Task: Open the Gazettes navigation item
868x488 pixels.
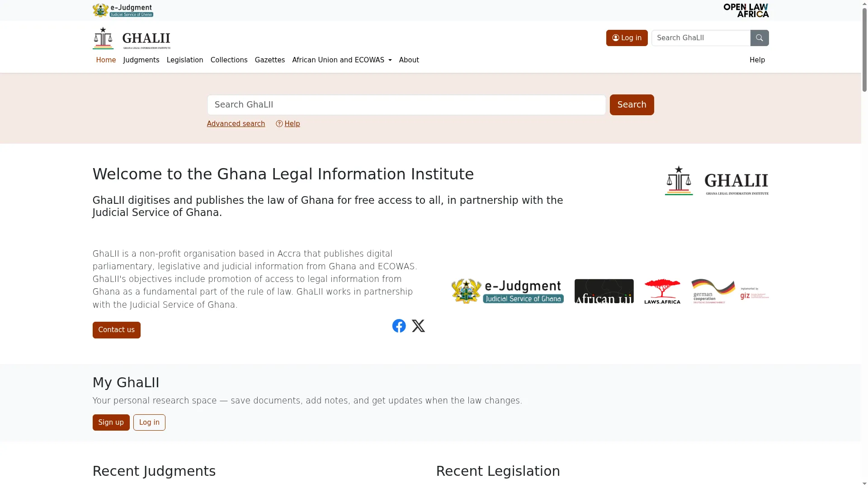Action: click(270, 60)
